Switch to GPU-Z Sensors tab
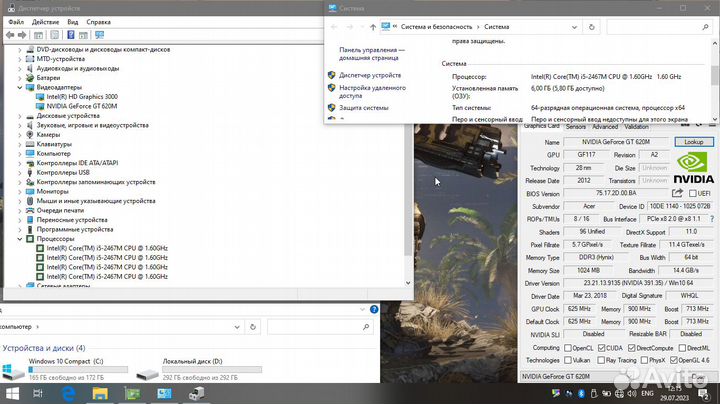 point(576,127)
